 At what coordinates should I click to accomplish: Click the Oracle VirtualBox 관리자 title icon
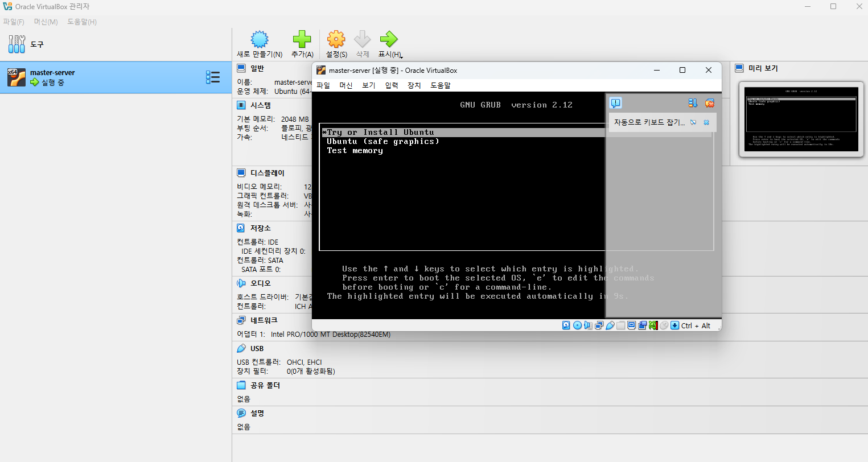(x=7, y=6)
